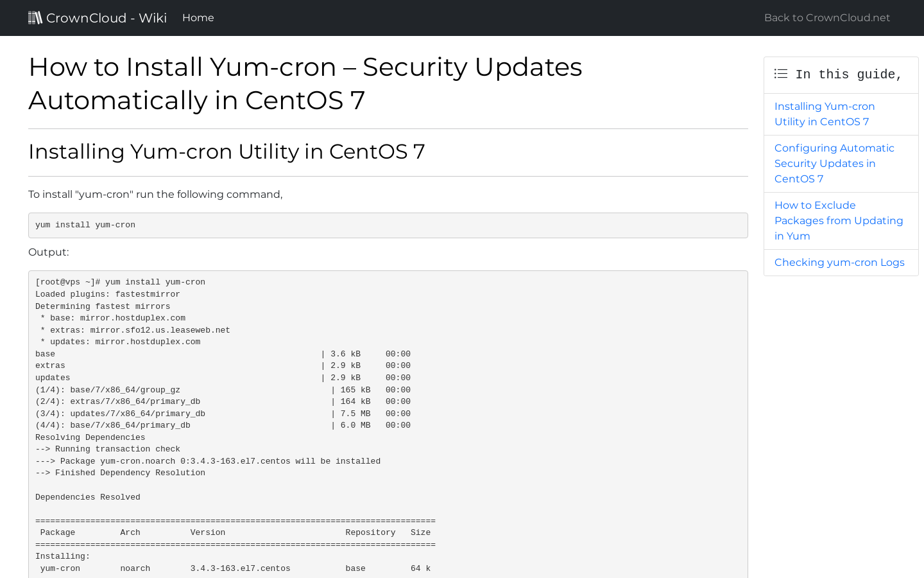
Task: Open 'Installing Yum-cron Utility in CentOS 7' link
Action: (825, 114)
